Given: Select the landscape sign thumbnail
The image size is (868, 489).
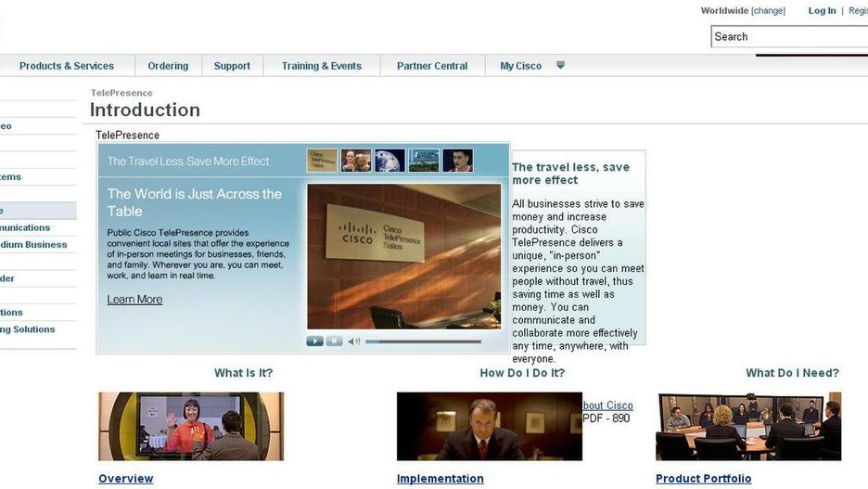Looking at the screenshot, I should pyautogui.click(x=424, y=161).
